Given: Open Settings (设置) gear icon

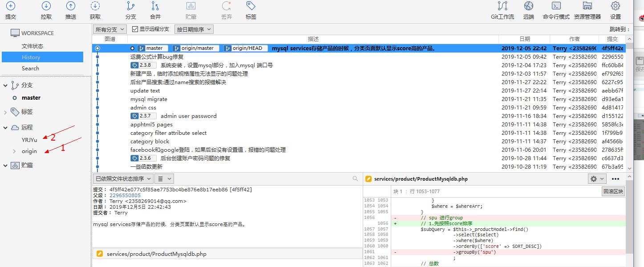Looking at the screenshot, I should 616,6.
